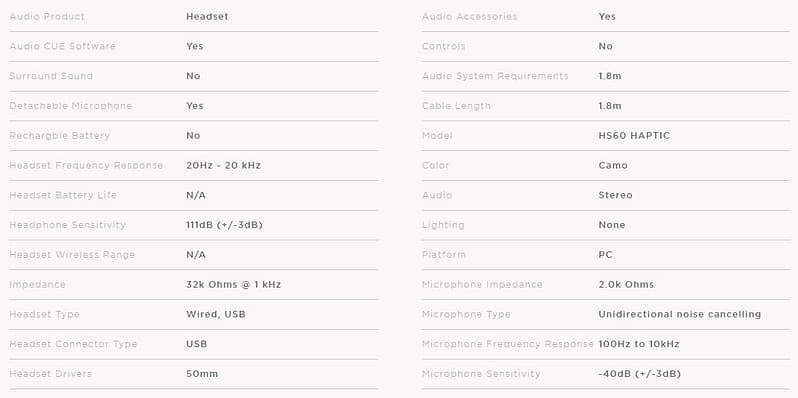Select the Microphone Frequency Response label
This screenshot has width=798, height=398.
pyautogui.click(x=507, y=344)
